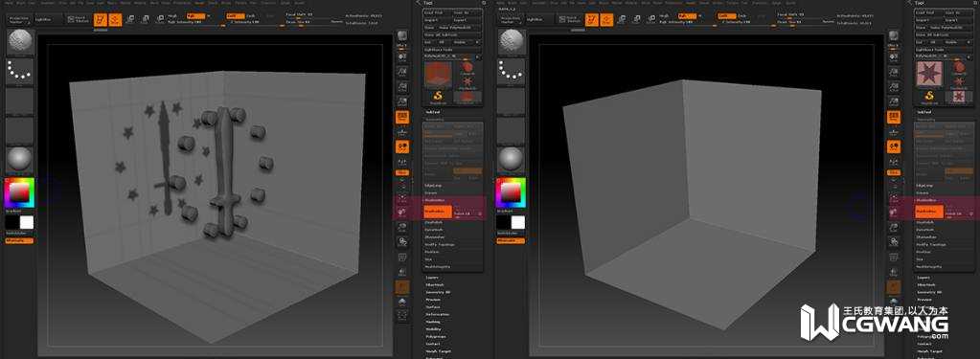Select the SimpleBrush tool icon in left window
The width and height of the screenshot is (980, 359).
(x=439, y=96)
